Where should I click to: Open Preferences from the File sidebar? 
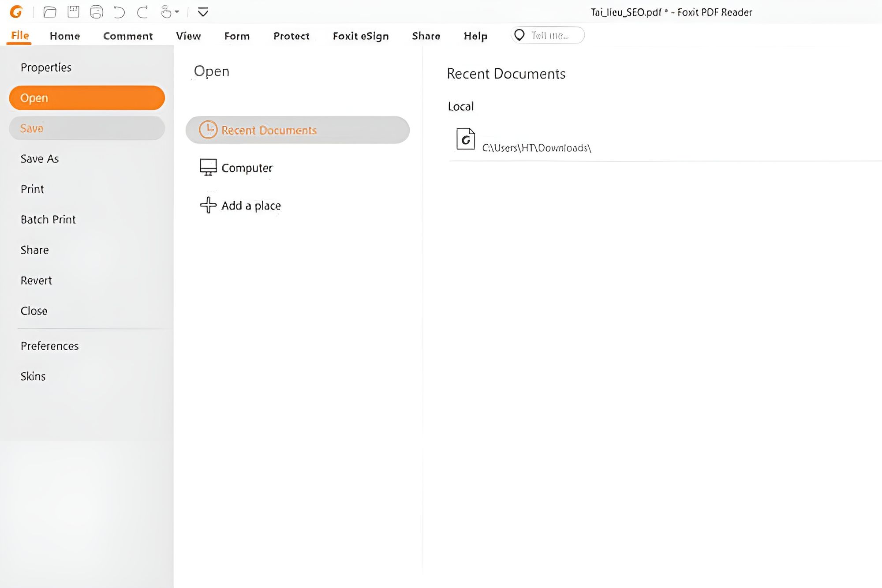49,346
